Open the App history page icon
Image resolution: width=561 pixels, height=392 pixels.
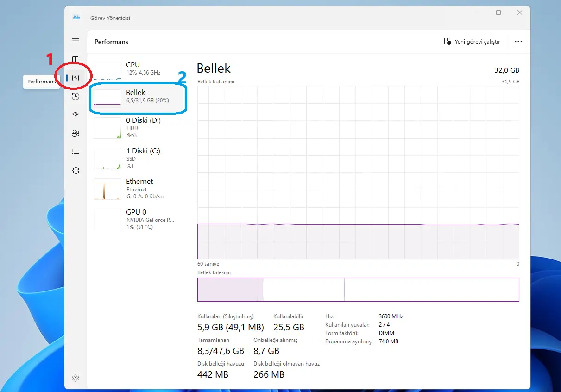pyautogui.click(x=76, y=96)
